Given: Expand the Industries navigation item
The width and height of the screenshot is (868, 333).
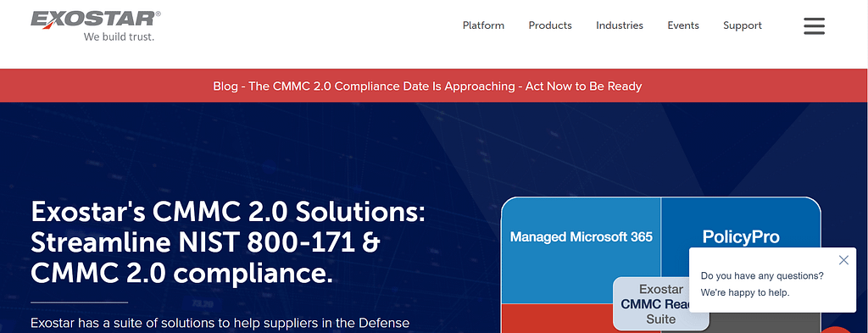Looking at the screenshot, I should [x=620, y=25].
